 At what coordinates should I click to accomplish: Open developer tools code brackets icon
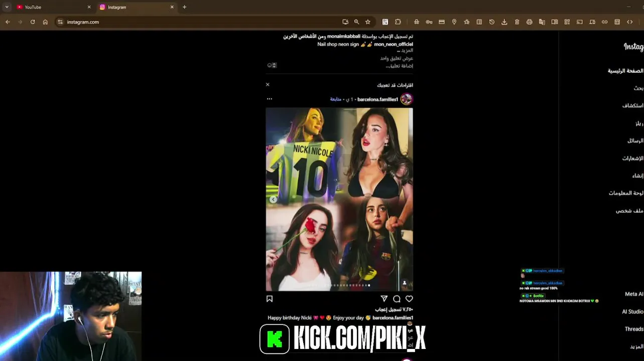click(x=630, y=22)
